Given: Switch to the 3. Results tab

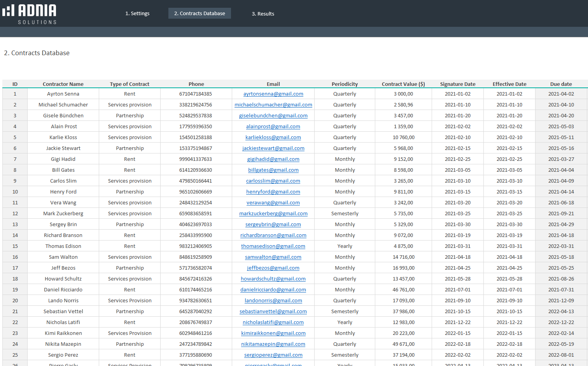Looking at the screenshot, I should coord(263,14).
